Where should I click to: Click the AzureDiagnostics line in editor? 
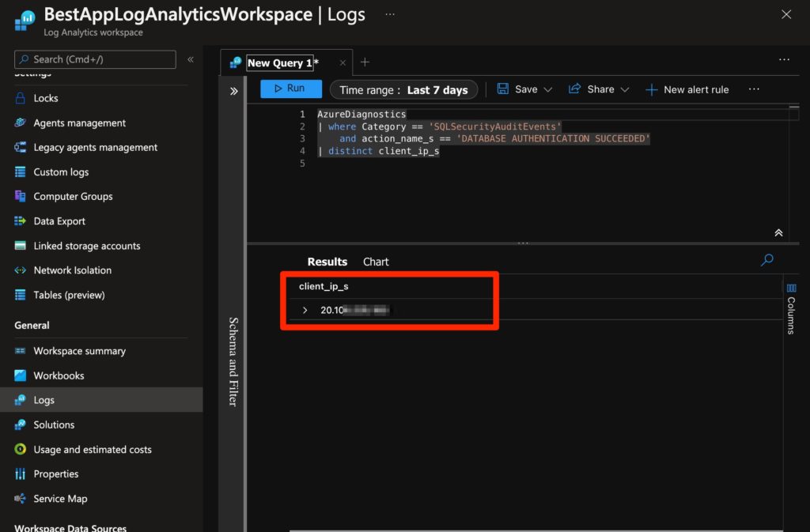[361, 114]
